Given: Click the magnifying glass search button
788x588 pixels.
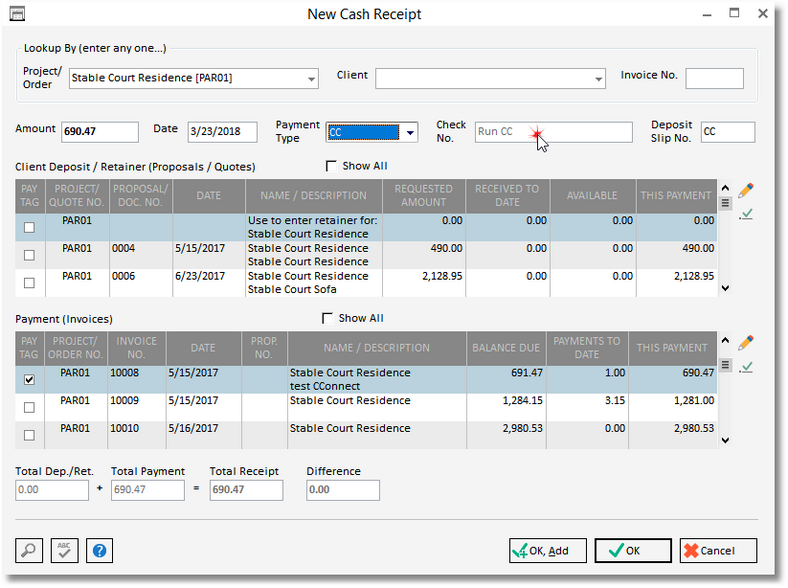Looking at the screenshot, I should (29, 550).
